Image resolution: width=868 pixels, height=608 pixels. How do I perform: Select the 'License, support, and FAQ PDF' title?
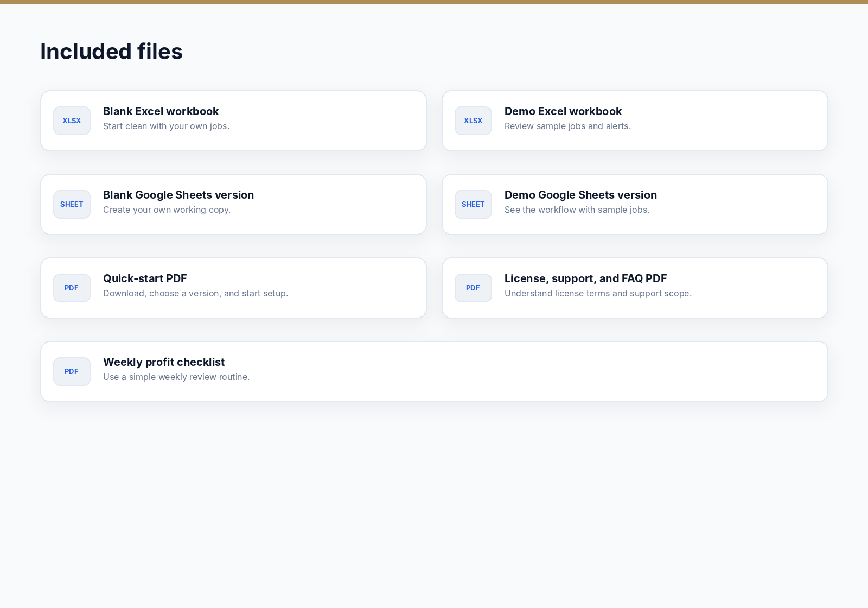pos(586,278)
